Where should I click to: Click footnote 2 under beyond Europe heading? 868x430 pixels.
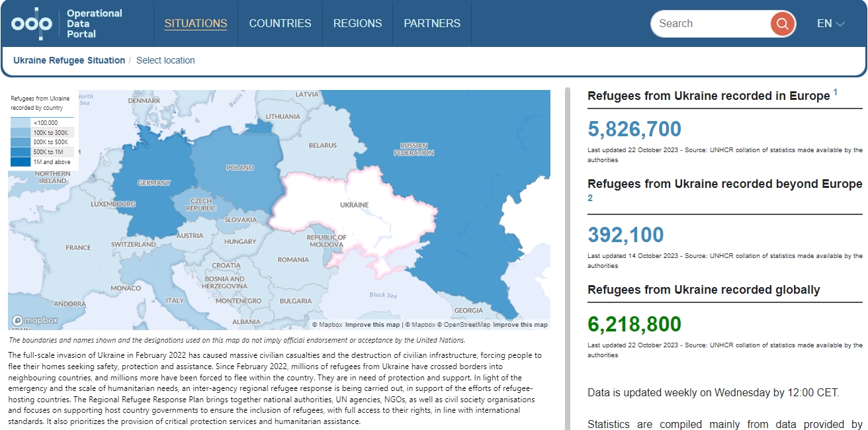[590, 198]
